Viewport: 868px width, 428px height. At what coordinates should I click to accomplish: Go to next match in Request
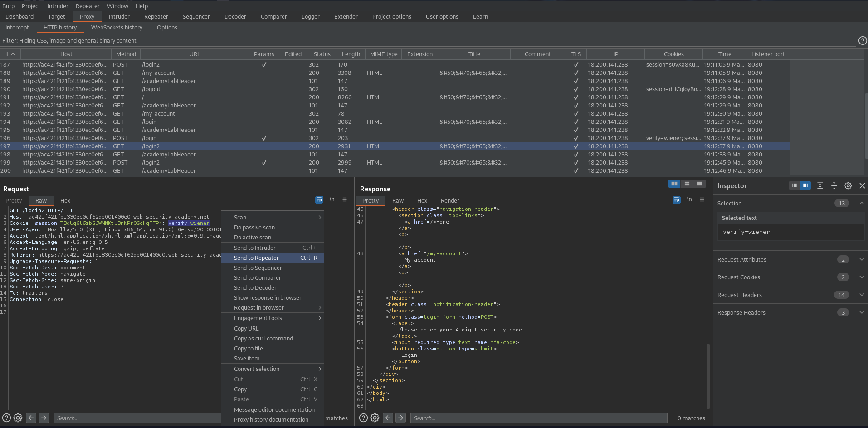click(x=44, y=418)
